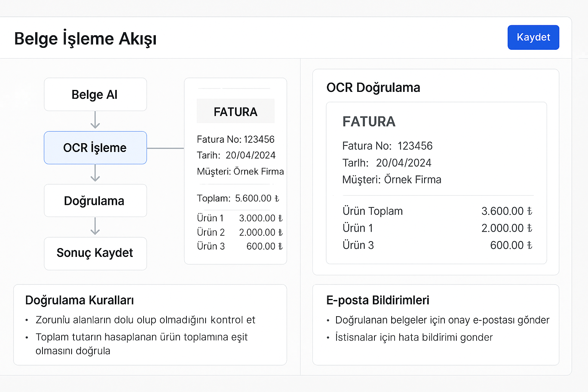Select the FATURA document preview thumbnail
This screenshot has width=588, height=392.
[x=235, y=170]
